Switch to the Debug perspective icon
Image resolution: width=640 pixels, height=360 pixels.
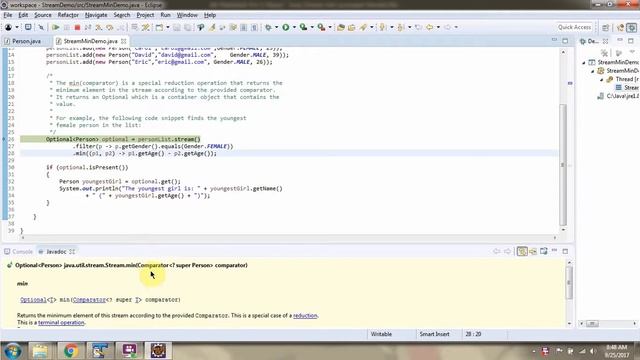632,27
